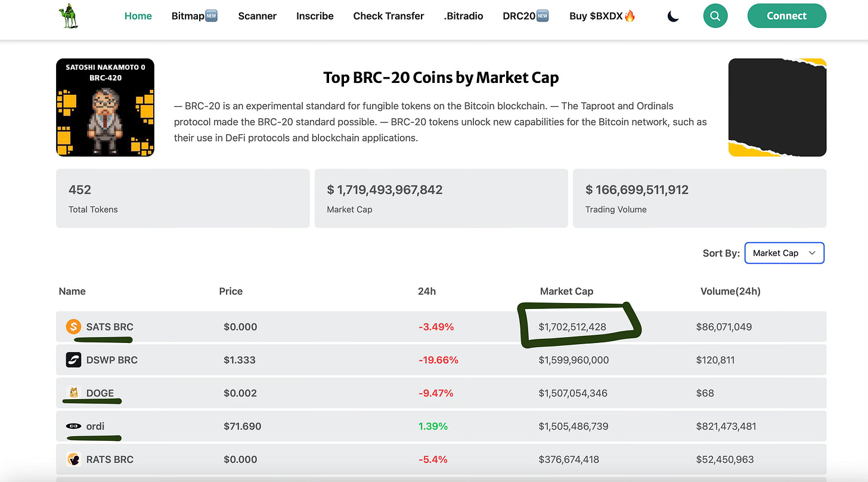868x482 pixels.
Task: Open Scanner nav item
Action: coord(258,16)
